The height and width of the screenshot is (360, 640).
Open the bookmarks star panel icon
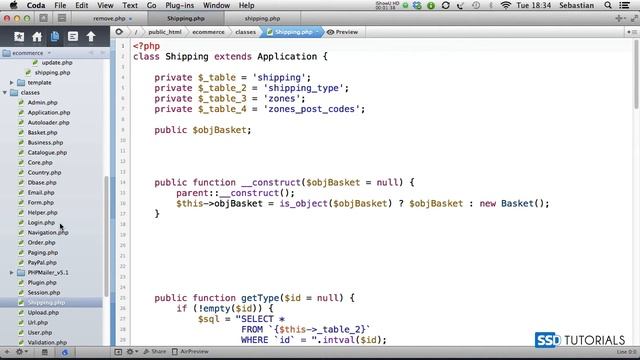coord(19,37)
